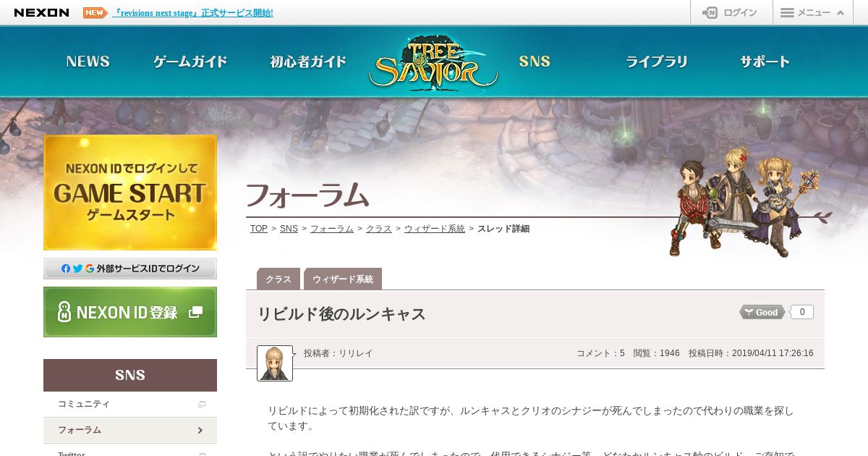The width and height of the screenshot is (868, 456).
Task: Click the poster name リリレイ
Action: [356, 353]
